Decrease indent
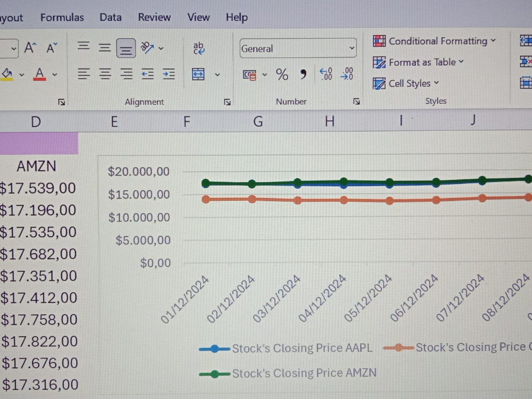Image resolution: width=532 pixels, height=399 pixels. [147, 73]
